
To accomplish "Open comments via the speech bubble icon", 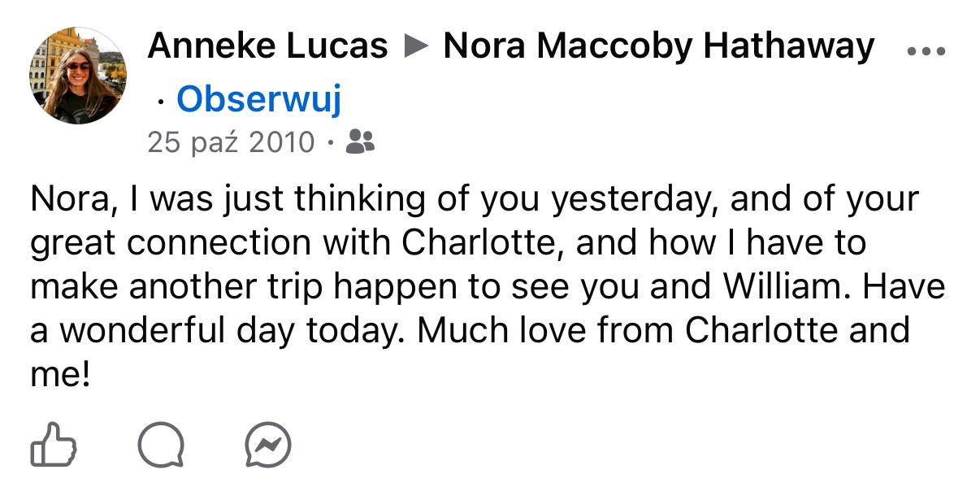I will pos(161,444).
